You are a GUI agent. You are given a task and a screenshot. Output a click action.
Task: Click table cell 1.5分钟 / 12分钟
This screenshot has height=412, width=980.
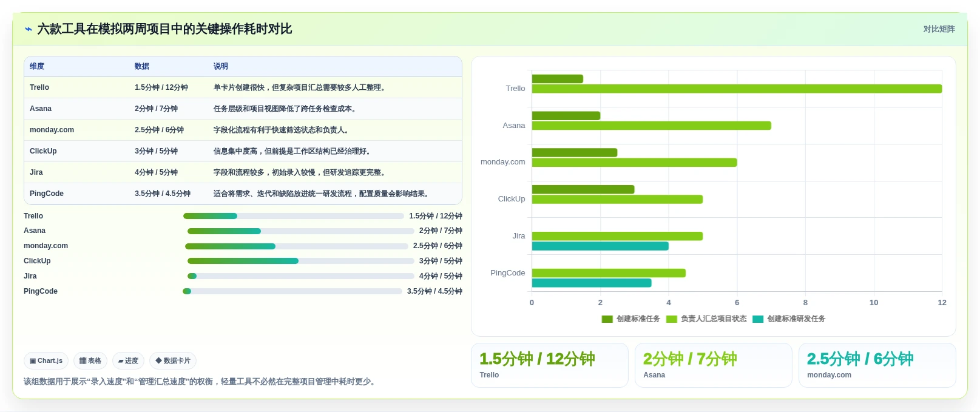point(161,87)
